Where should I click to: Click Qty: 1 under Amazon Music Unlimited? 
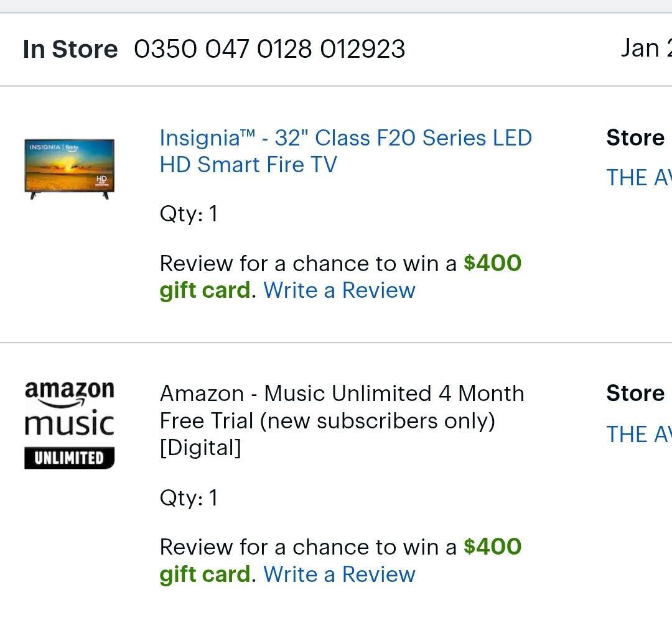coord(189,497)
